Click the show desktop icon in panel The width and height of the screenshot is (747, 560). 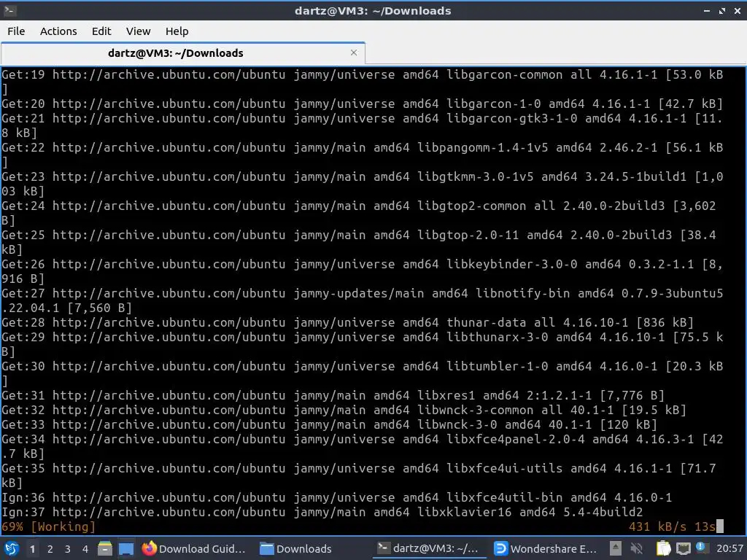[125, 548]
